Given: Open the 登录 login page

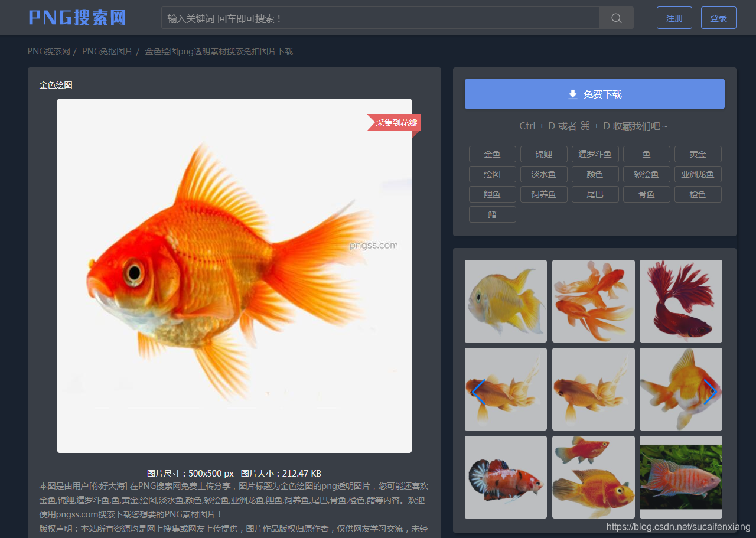Looking at the screenshot, I should 718,18.
